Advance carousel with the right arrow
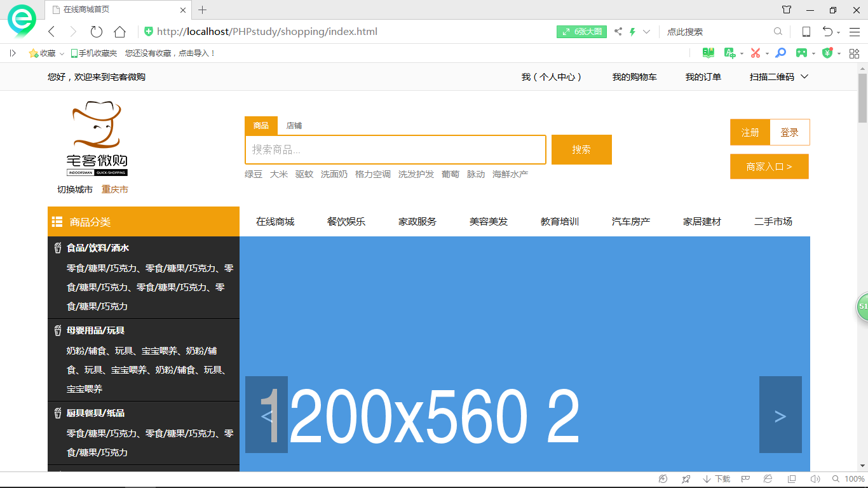This screenshot has height=488, width=868. (x=780, y=415)
